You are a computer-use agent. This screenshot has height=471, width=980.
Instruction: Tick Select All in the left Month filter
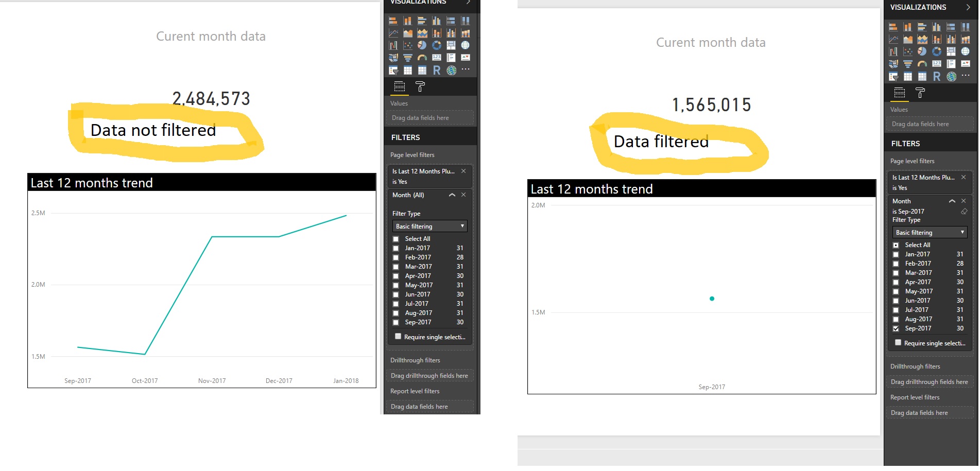click(x=396, y=239)
